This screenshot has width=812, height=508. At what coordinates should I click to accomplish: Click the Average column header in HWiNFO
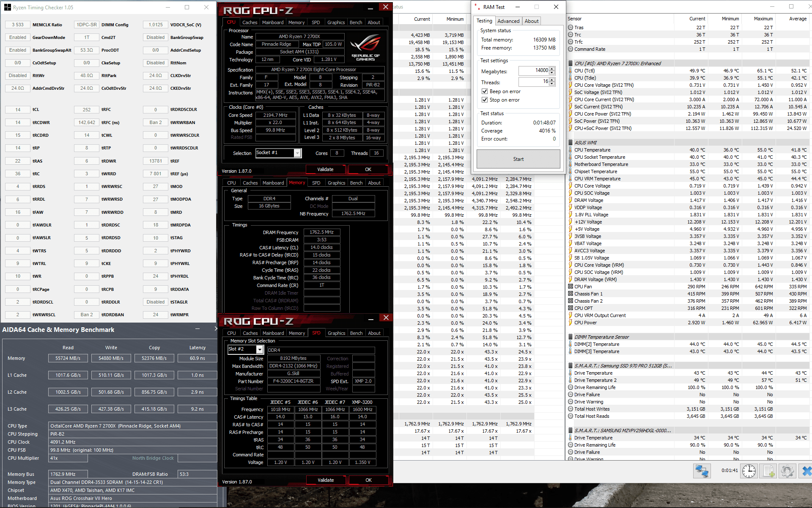[797, 19]
